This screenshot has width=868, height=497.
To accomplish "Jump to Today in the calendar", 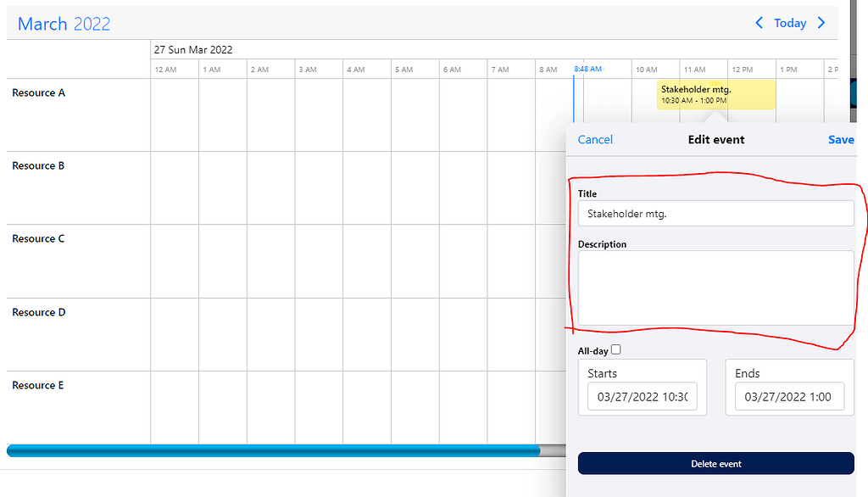I will click(790, 23).
